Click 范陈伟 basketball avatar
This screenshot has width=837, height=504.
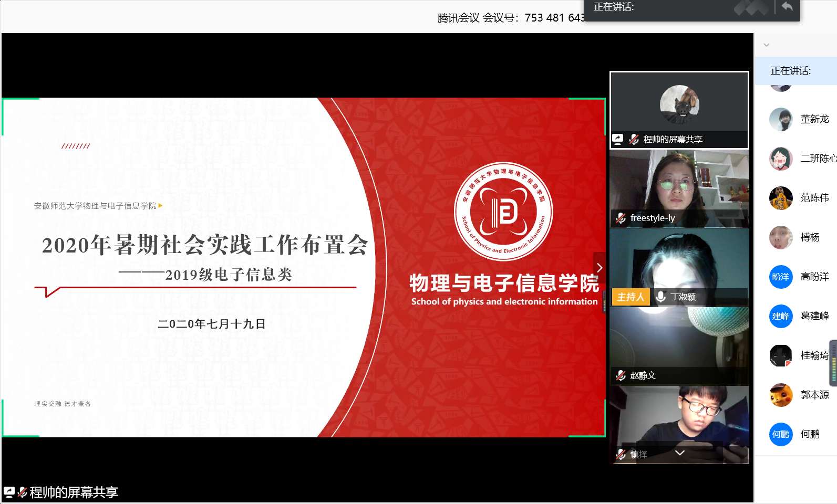(781, 198)
